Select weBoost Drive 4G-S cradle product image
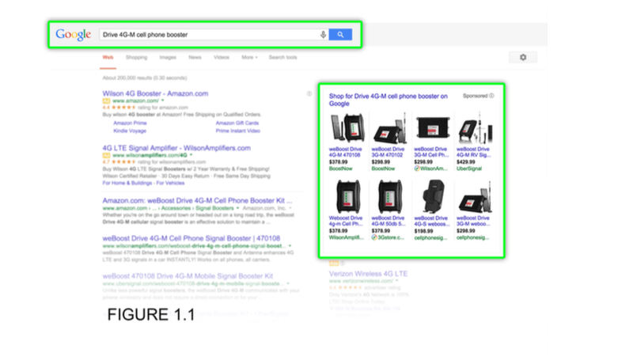Image resolution: width=618 pixels, height=364 pixels. tap(432, 196)
